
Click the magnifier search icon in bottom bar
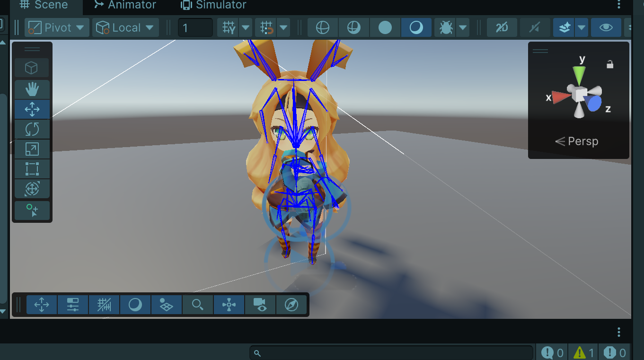pyautogui.click(x=198, y=305)
